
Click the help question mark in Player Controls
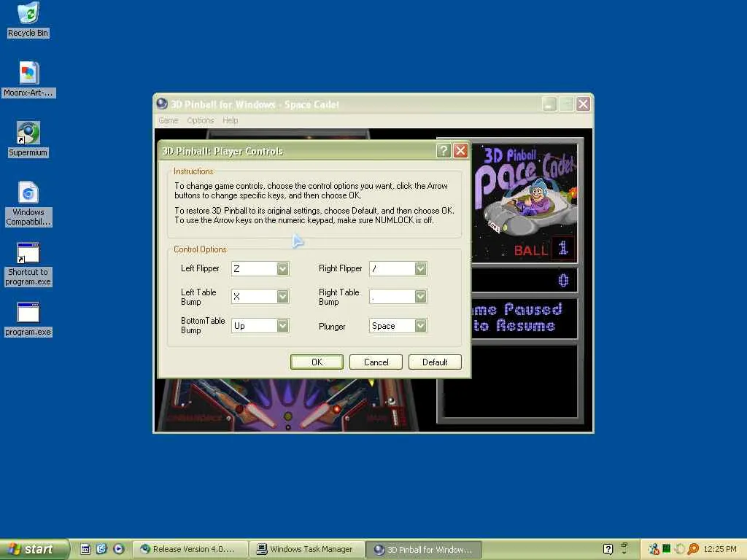click(x=443, y=151)
